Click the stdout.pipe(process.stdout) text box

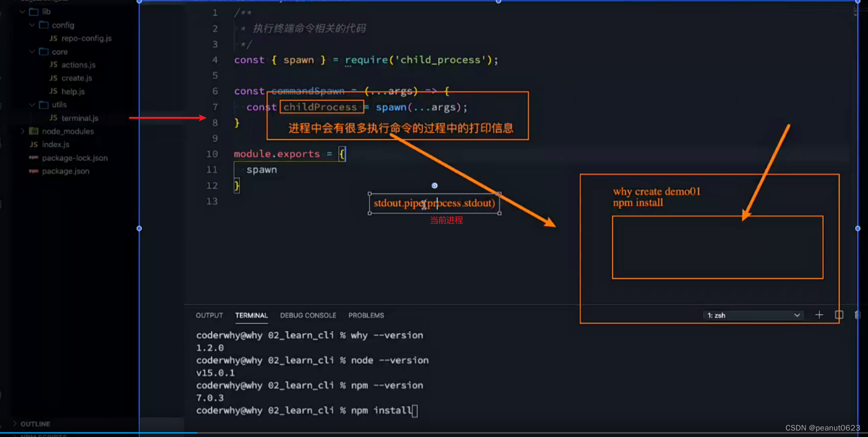(434, 203)
